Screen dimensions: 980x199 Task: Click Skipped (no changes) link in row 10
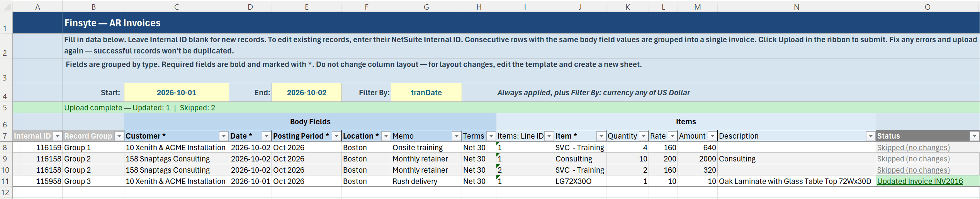(913, 170)
